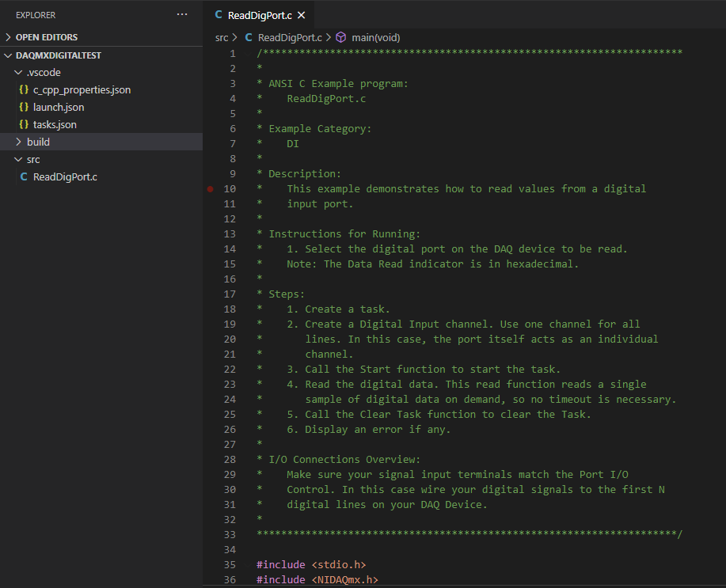Click the JSON icon beside launch.json
The width and height of the screenshot is (726, 588).
(24, 108)
